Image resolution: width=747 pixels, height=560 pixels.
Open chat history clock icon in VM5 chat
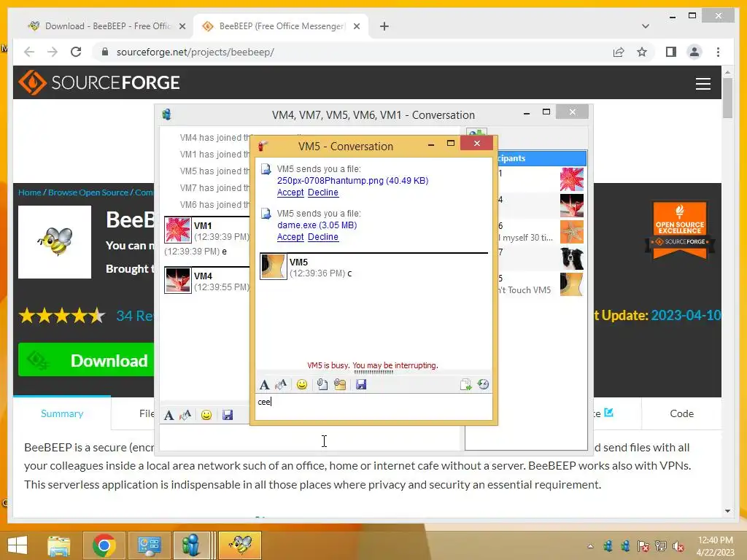[x=483, y=384]
